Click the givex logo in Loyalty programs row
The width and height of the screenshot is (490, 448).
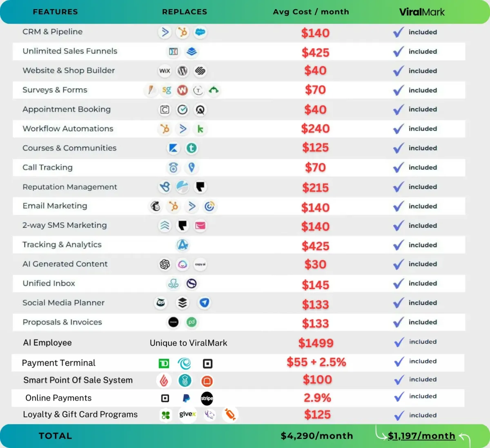click(187, 415)
